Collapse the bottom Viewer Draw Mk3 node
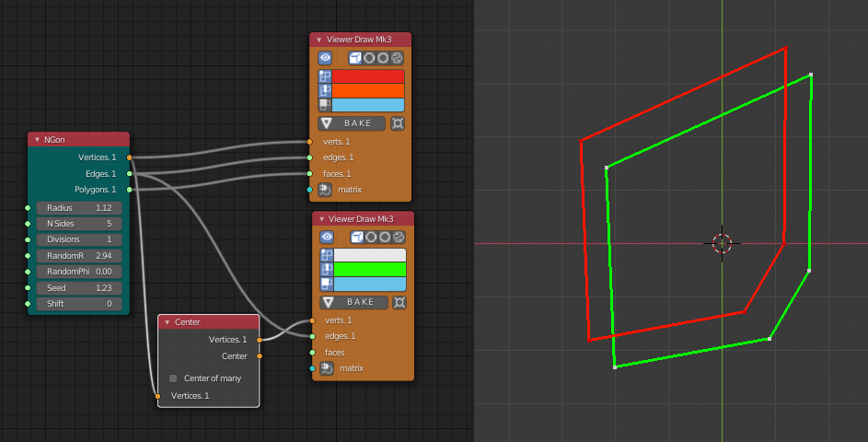Viewport: 868px width, 442px height. [x=321, y=219]
